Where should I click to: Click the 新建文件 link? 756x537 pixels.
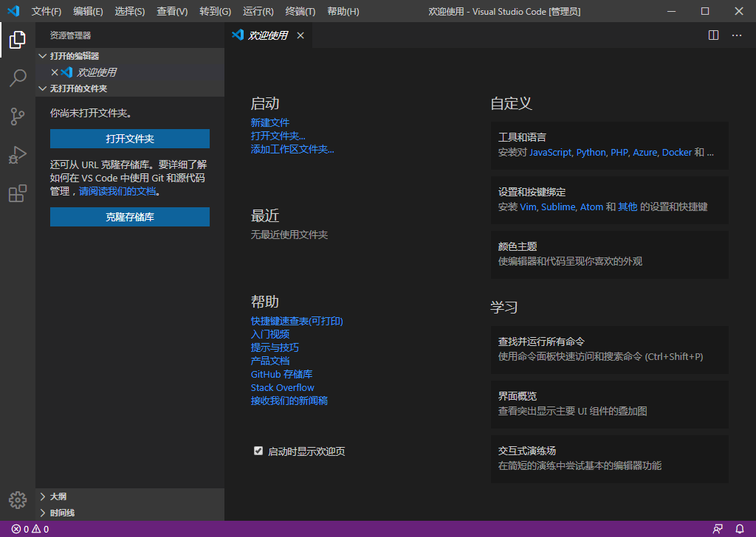coord(270,122)
